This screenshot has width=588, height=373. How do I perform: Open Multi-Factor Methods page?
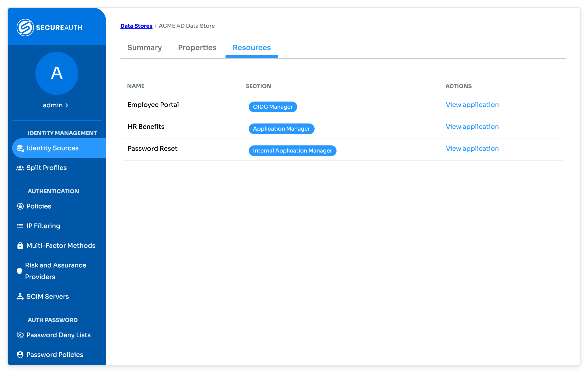point(61,245)
